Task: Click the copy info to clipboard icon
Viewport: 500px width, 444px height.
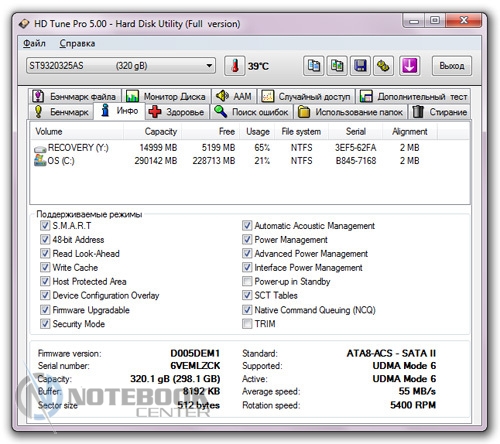Action: pyautogui.click(x=313, y=66)
